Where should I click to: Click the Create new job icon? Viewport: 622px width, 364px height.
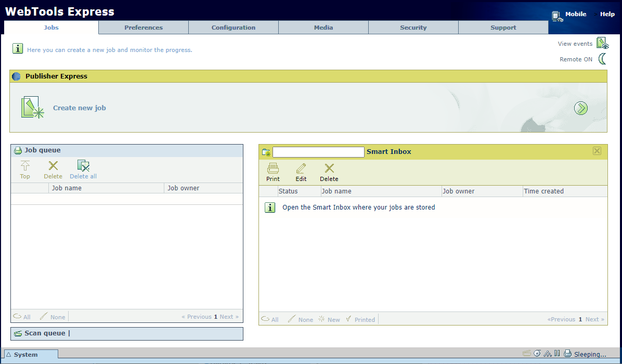tap(32, 108)
